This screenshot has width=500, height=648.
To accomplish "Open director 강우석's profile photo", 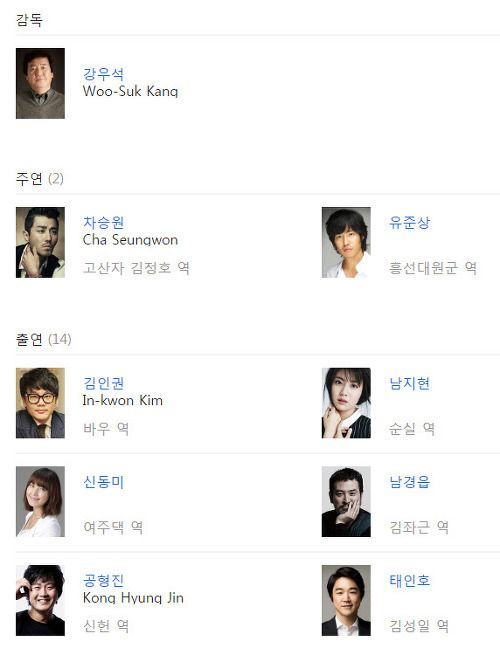I will (x=40, y=83).
